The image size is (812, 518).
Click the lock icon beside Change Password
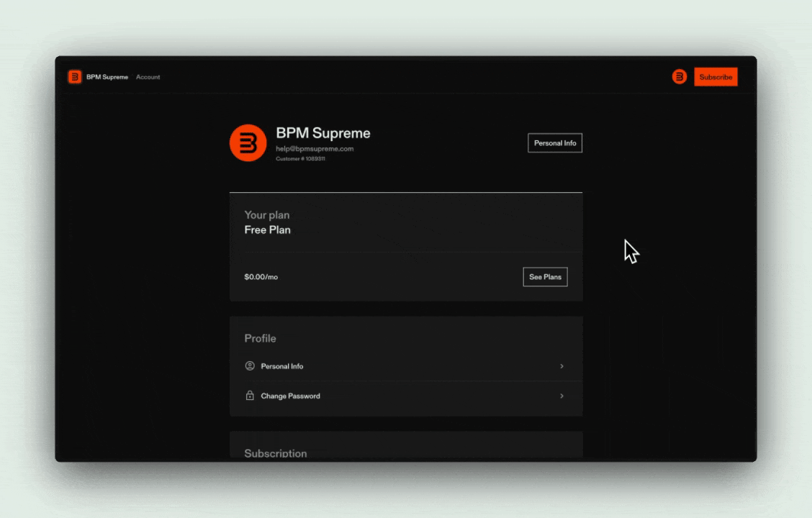pyautogui.click(x=250, y=396)
